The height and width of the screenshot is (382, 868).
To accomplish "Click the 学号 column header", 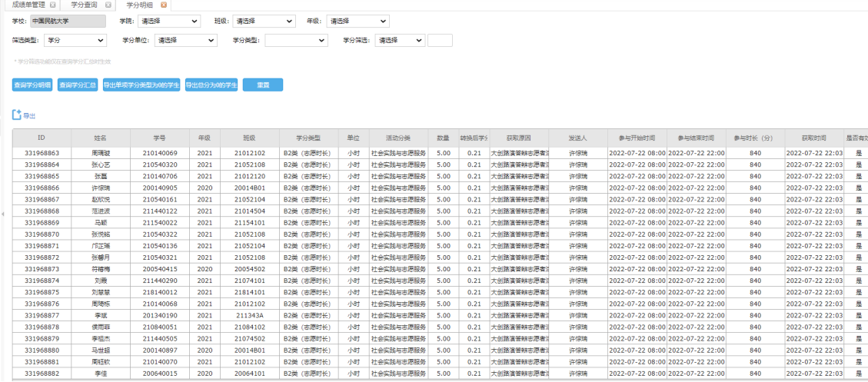I will click(x=159, y=138).
